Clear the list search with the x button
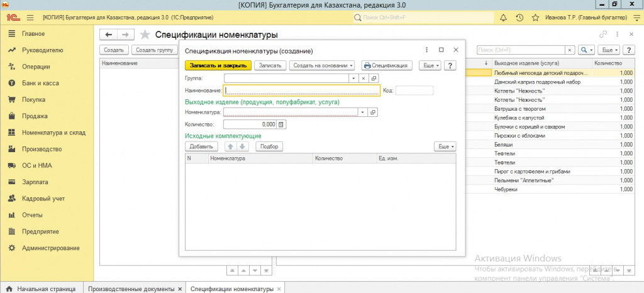Viewport: 644px width, 293px height. (570, 50)
